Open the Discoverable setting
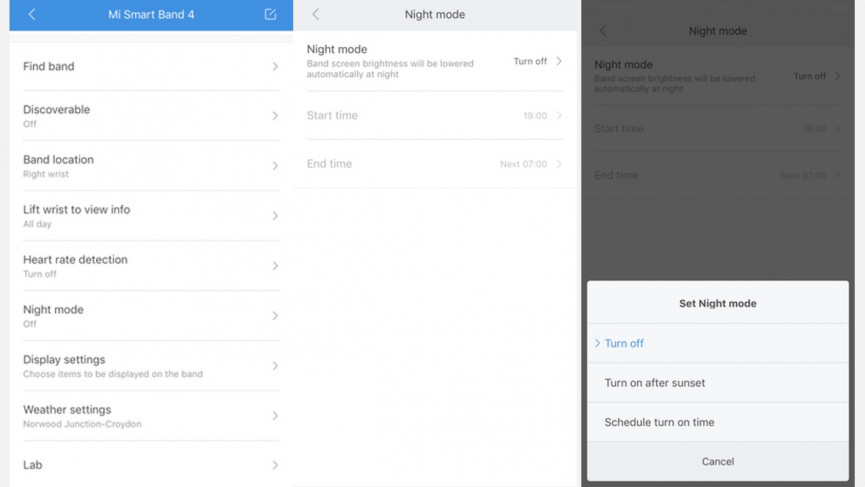This screenshot has width=865, height=487. click(x=150, y=116)
